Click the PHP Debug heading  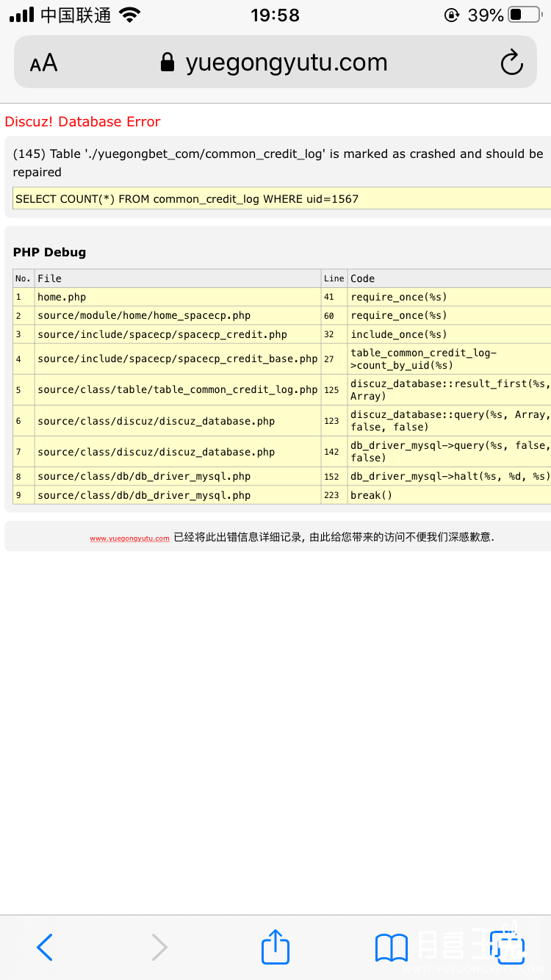[49, 252]
